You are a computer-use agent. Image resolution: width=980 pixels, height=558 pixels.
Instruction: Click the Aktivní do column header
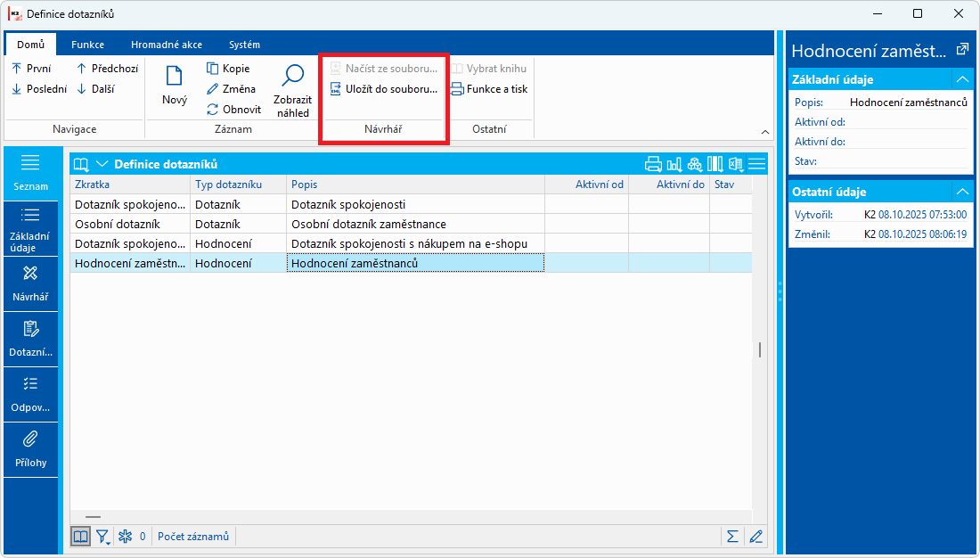(669, 185)
